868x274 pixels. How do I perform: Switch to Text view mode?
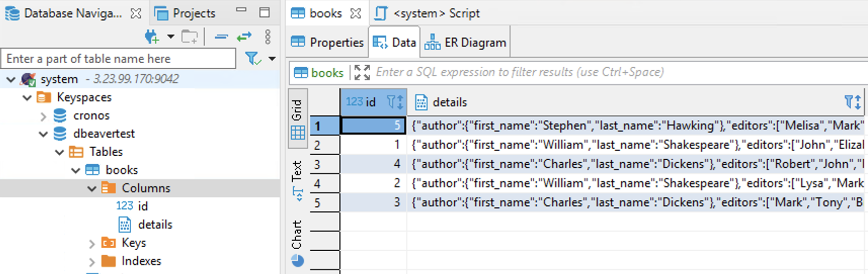click(x=297, y=180)
